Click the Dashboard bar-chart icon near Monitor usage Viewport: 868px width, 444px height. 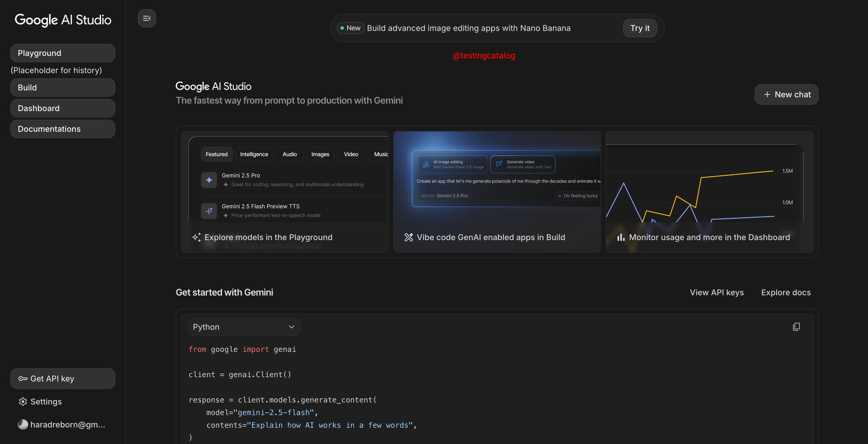click(x=621, y=237)
